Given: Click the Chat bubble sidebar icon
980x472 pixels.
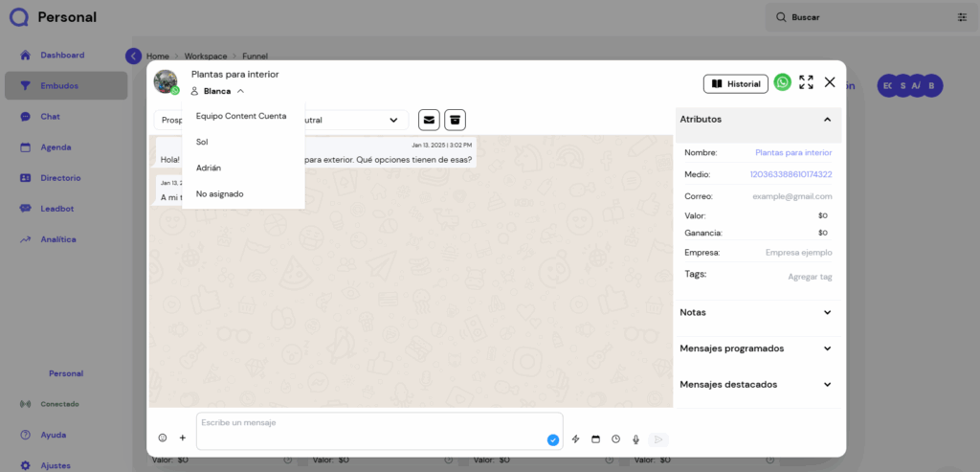Looking at the screenshot, I should [25, 116].
